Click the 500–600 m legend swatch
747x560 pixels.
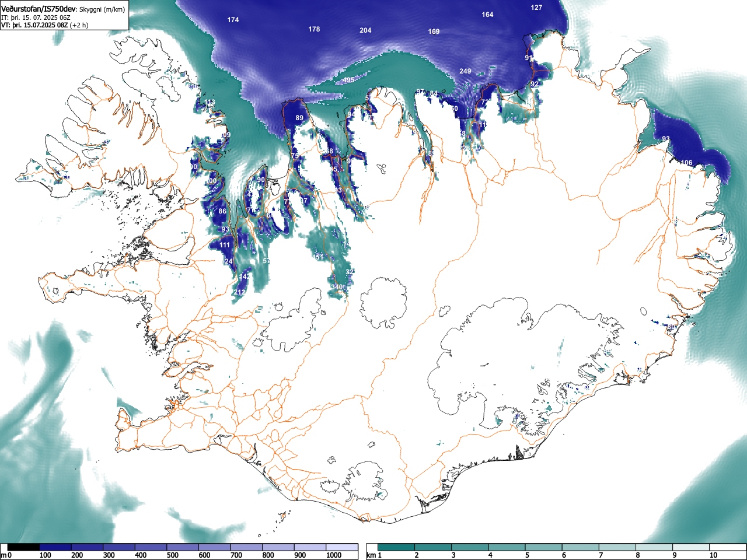pos(183,547)
